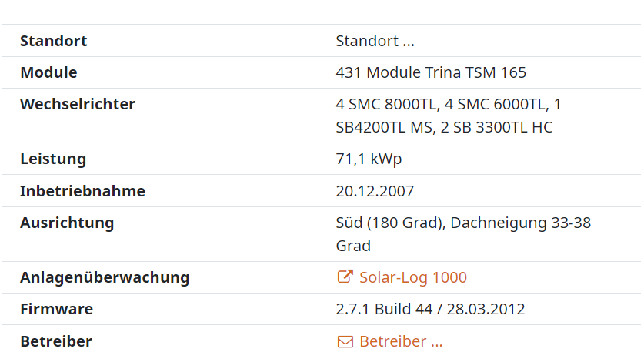Click the Wechselrichter row label
644x359 pixels.
[77, 104]
